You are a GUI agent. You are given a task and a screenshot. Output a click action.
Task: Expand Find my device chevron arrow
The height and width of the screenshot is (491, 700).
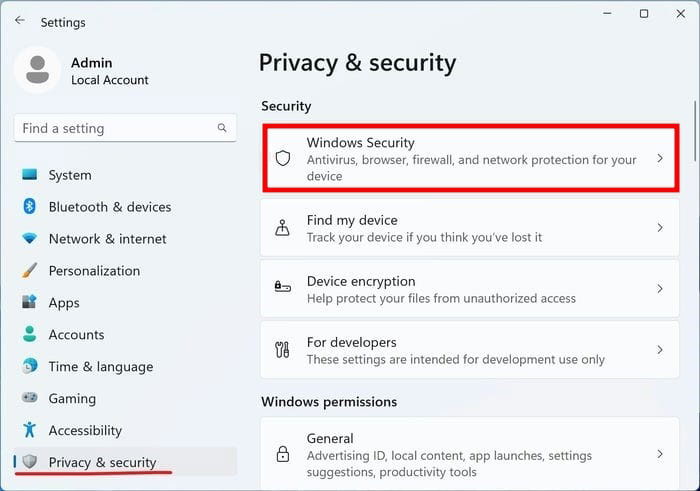coord(660,228)
